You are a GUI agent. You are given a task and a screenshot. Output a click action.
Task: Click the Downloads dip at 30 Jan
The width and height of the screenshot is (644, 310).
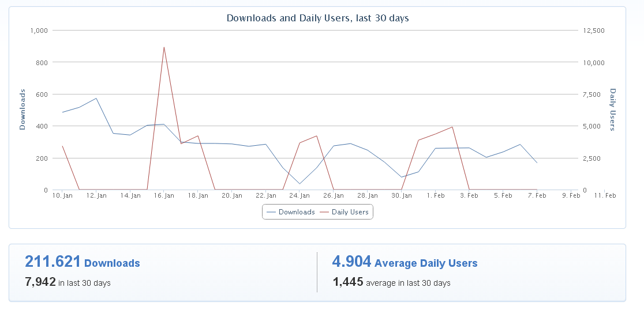coord(402,177)
